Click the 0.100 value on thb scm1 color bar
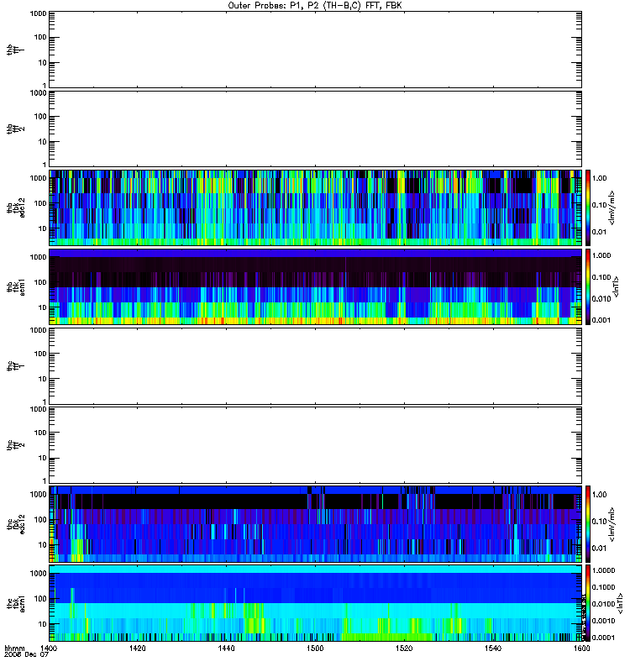Screen dimensions: 630x672 (601, 277)
